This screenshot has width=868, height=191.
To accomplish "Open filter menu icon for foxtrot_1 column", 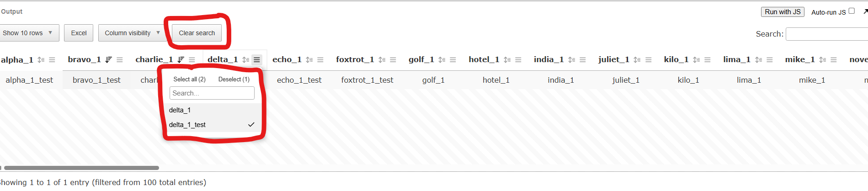I will (393, 60).
